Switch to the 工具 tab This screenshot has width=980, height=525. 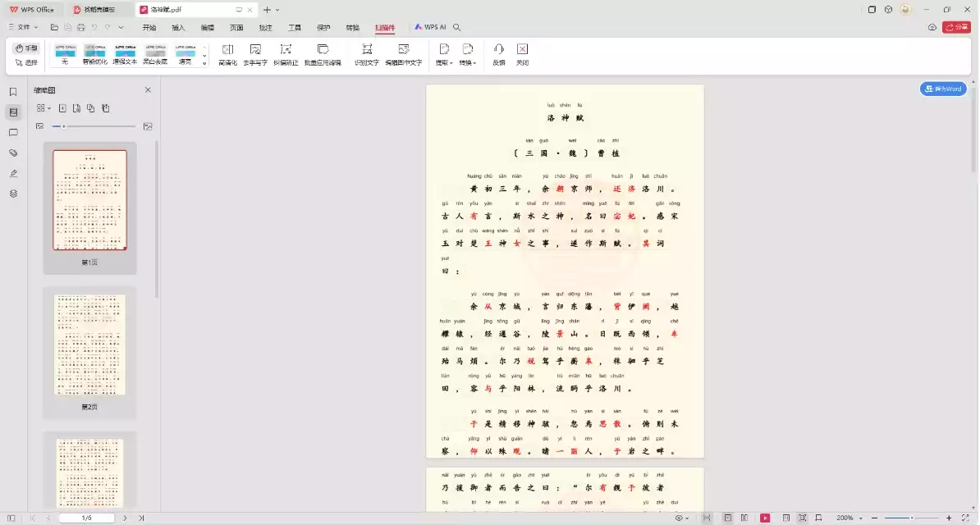295,28
